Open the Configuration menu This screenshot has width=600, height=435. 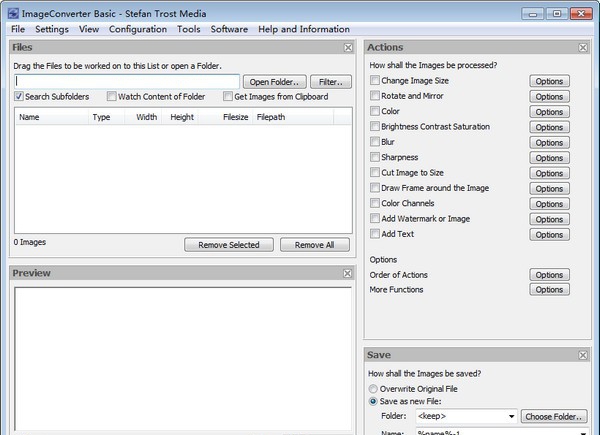pyautogui.click(x=138, y=29)
